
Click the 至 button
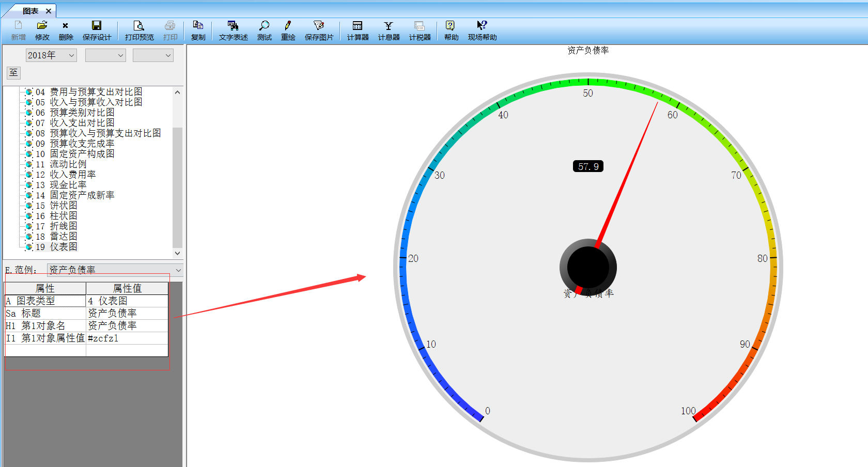click(13, 73)
